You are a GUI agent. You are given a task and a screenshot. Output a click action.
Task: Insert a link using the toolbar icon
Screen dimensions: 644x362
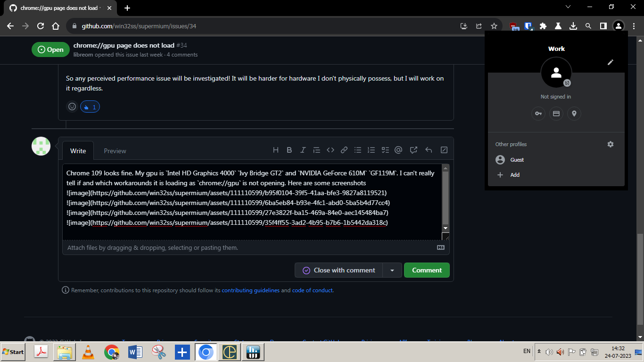[x=344, y=149]
